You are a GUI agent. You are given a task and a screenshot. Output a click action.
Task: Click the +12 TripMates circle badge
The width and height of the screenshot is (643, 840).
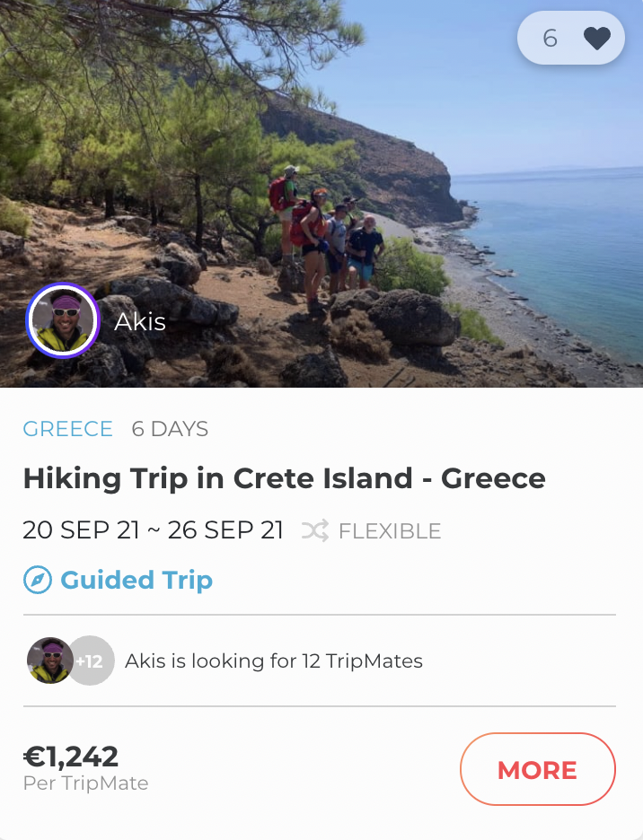pyautogui.click(x=91, y=661)
